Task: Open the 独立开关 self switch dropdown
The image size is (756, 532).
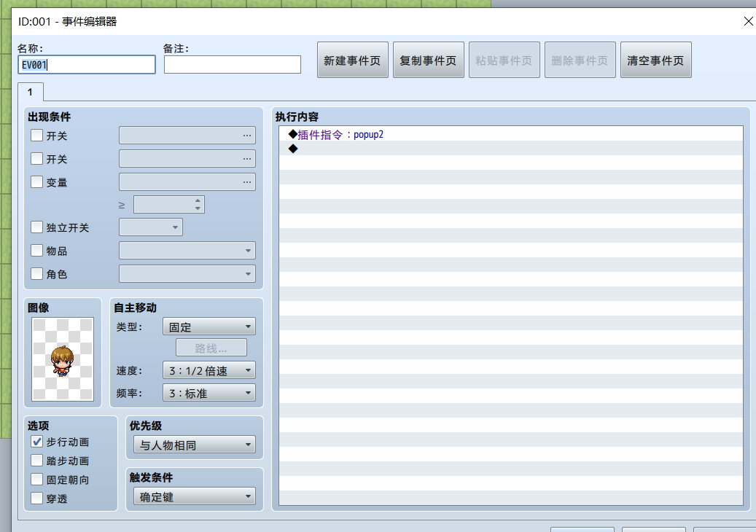Action: 151,227
